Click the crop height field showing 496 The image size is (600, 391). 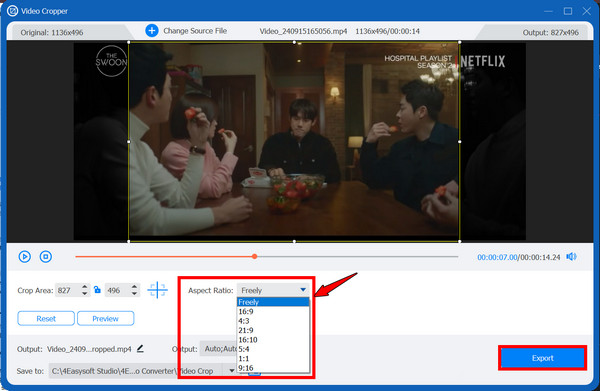click(118, 290)
